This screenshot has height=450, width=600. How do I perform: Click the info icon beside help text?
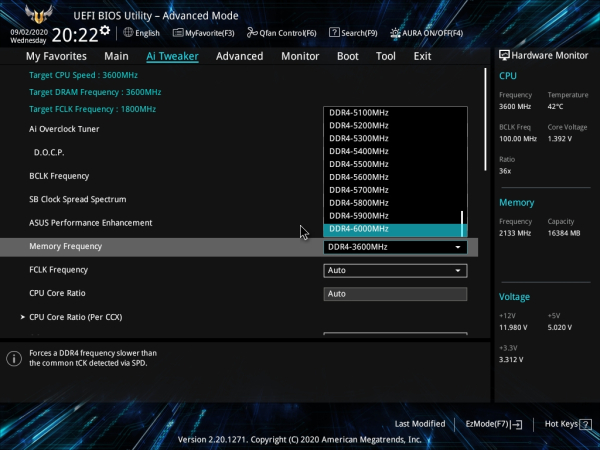[14, 359]
